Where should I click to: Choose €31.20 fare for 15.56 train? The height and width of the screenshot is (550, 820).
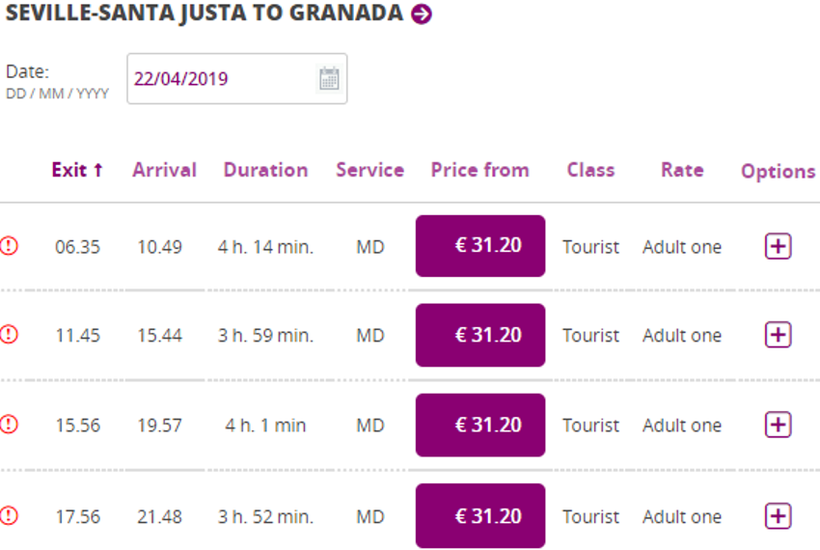[x=480, y=425]
